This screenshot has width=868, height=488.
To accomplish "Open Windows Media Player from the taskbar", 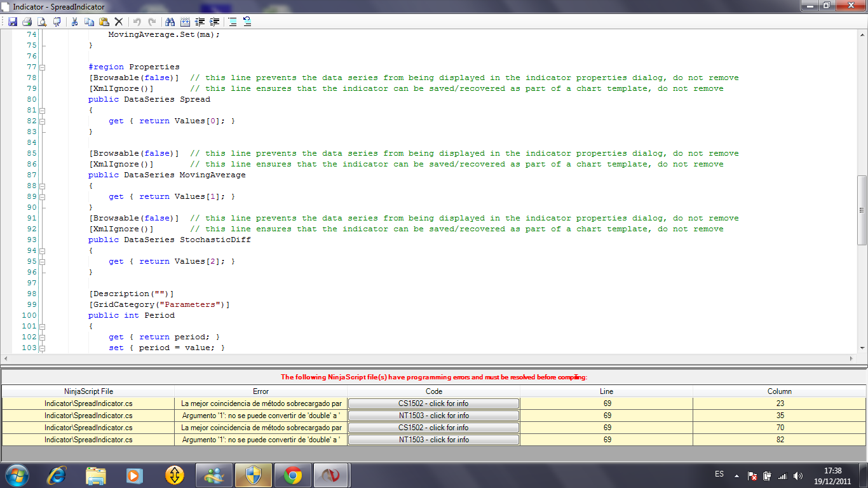I will point(134,475).
